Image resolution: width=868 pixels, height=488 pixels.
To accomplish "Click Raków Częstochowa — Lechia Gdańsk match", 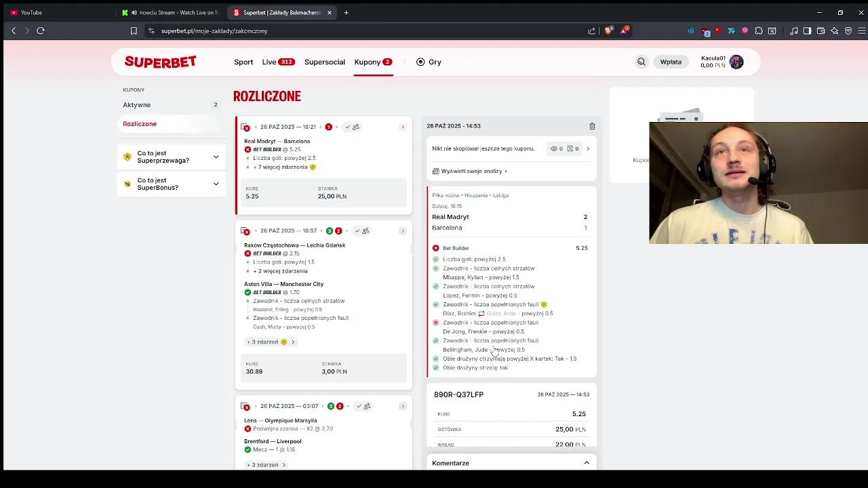I will 295,245.
